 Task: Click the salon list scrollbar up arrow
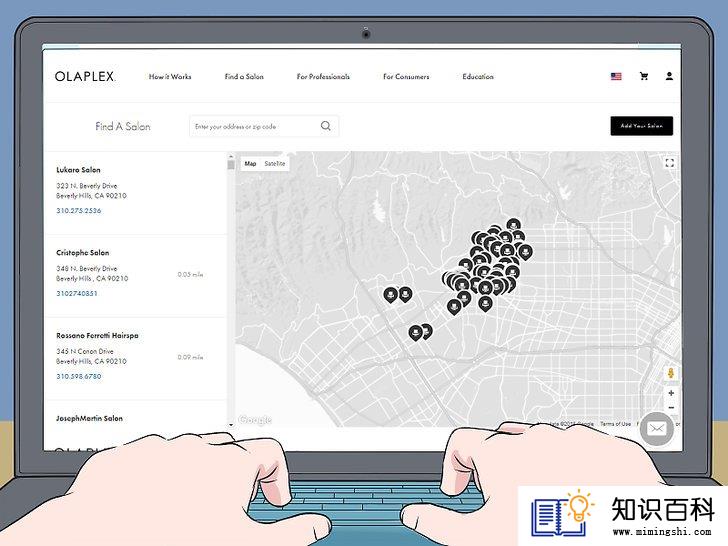pos(231,157)
